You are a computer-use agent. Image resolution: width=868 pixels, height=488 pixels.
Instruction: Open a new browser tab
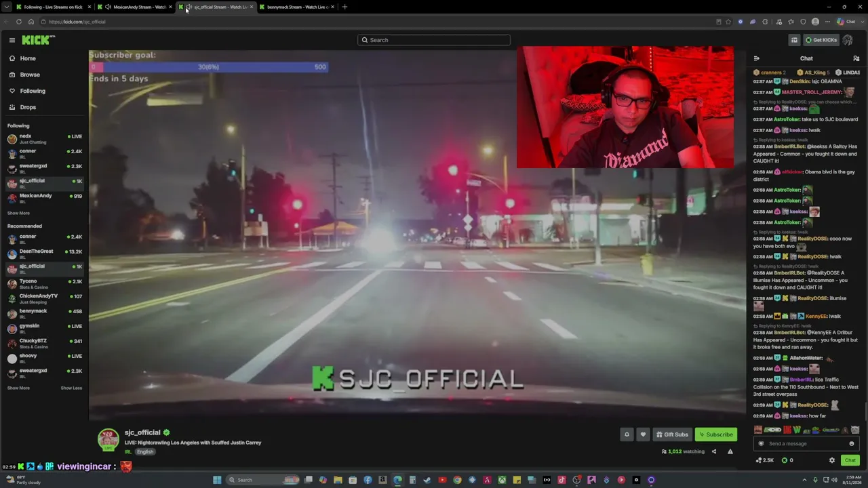(x=344, y=7)
